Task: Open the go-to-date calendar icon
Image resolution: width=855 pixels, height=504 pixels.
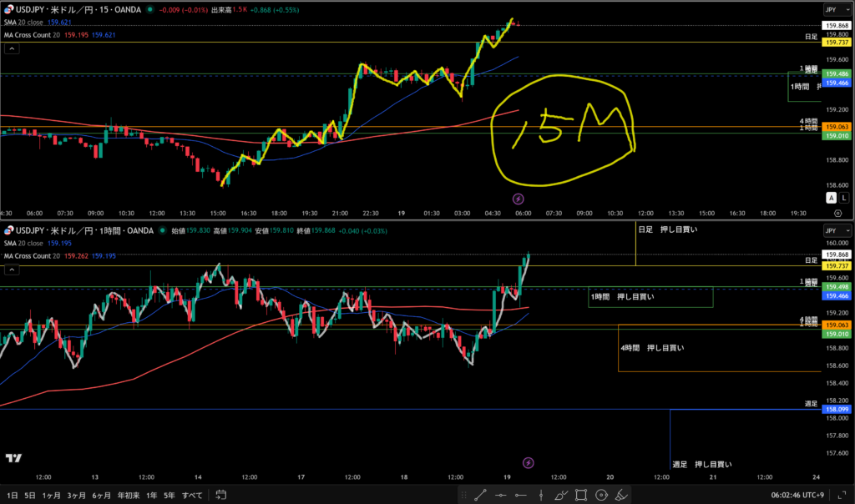Action: click(x=220, y=495)
